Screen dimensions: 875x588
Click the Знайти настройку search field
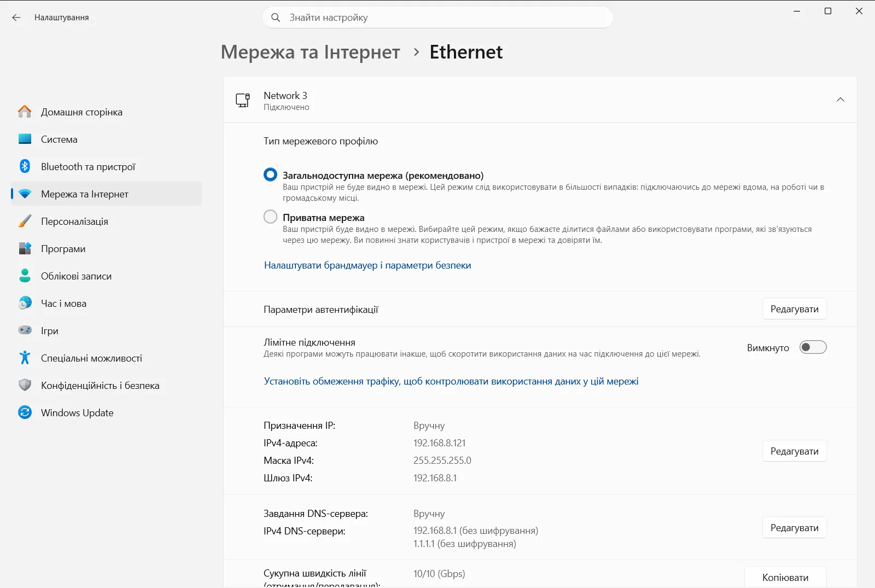point(437,18)
